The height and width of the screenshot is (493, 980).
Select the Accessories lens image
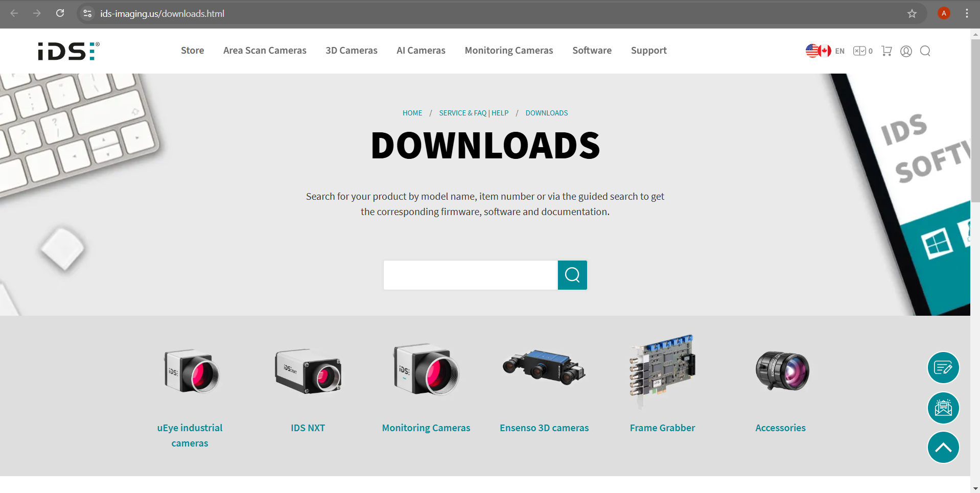coord(782,371)
